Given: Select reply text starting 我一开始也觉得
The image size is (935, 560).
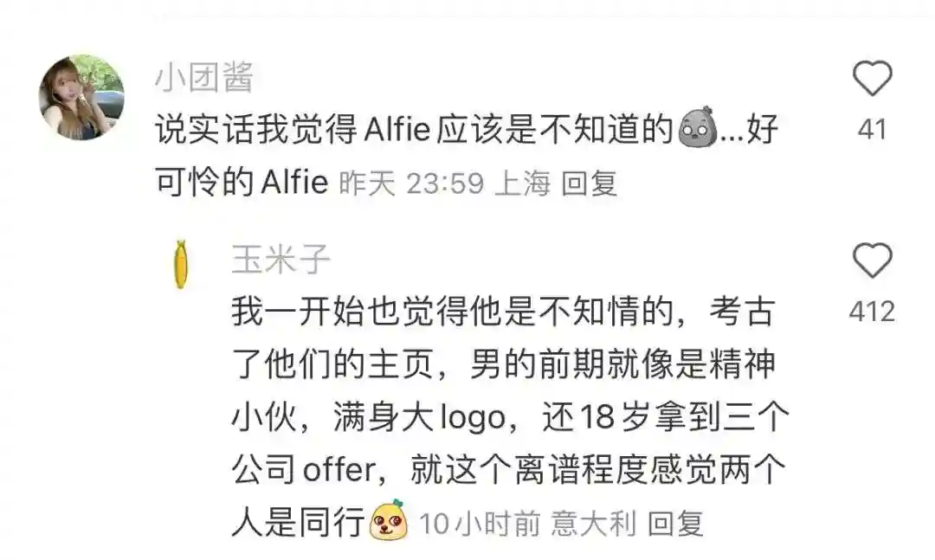Looking at the screenshot, I should [x=511, y=417].
